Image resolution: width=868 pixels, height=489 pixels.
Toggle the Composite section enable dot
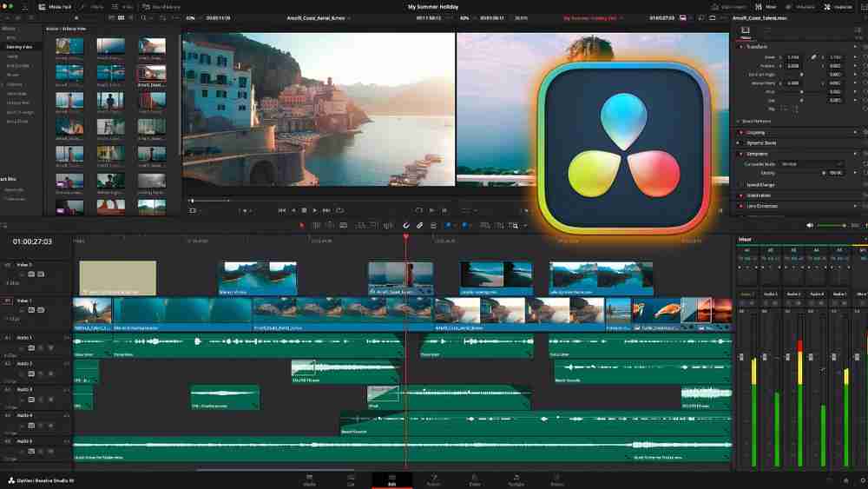pos(741,154)
